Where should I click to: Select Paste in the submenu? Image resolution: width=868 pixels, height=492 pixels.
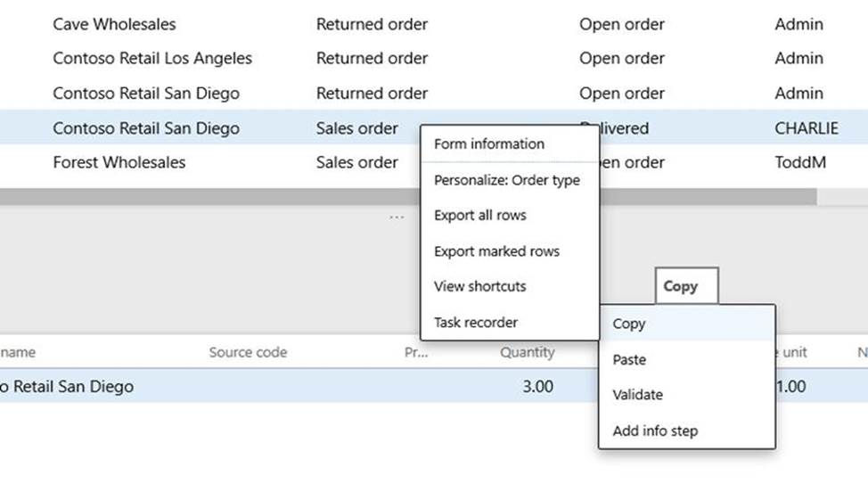(x=629, y=360)
